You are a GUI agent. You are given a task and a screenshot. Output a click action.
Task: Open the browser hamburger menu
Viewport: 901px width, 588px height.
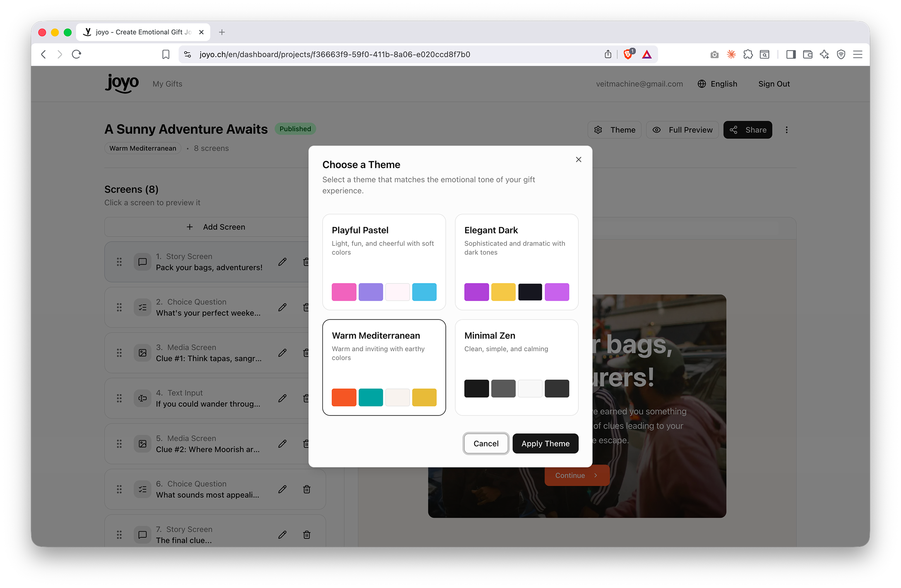(858, 55)
